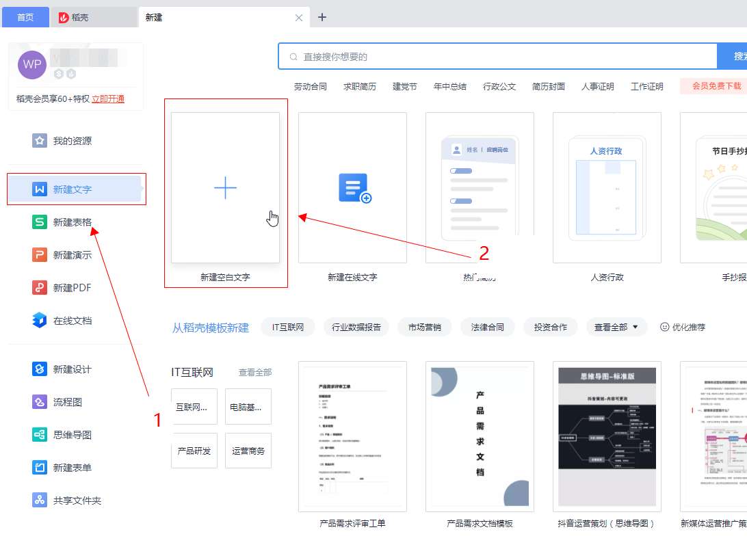747x560 pixels.
Task: Open a new tab with plus button
Action: [322, 17]
